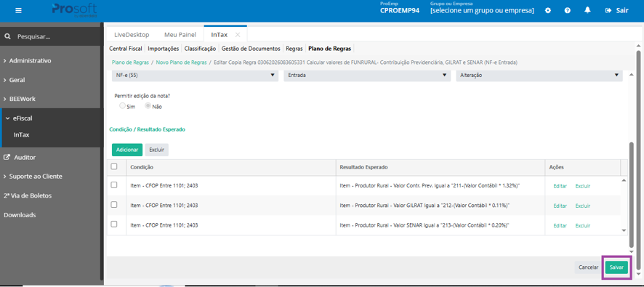The width and height of the screenshot is (644, 287).
Task: Check the Valor GILRAT row checkbox
Action: tap(114, 204)
